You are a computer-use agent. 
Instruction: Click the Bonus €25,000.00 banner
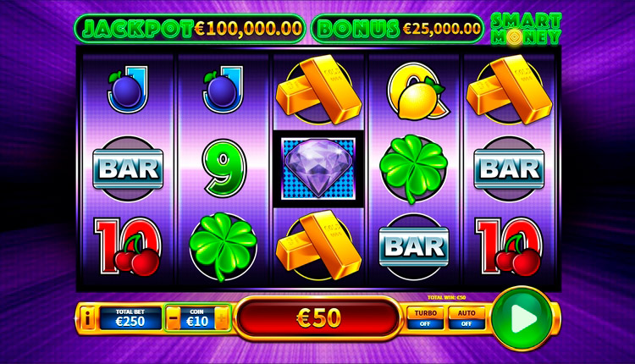[x=397, y=29]
